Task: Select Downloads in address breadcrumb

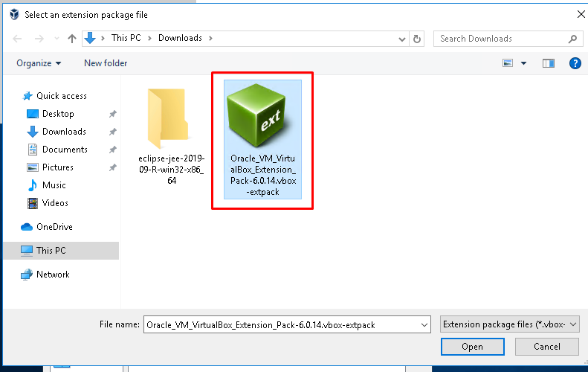Action: 180,38
